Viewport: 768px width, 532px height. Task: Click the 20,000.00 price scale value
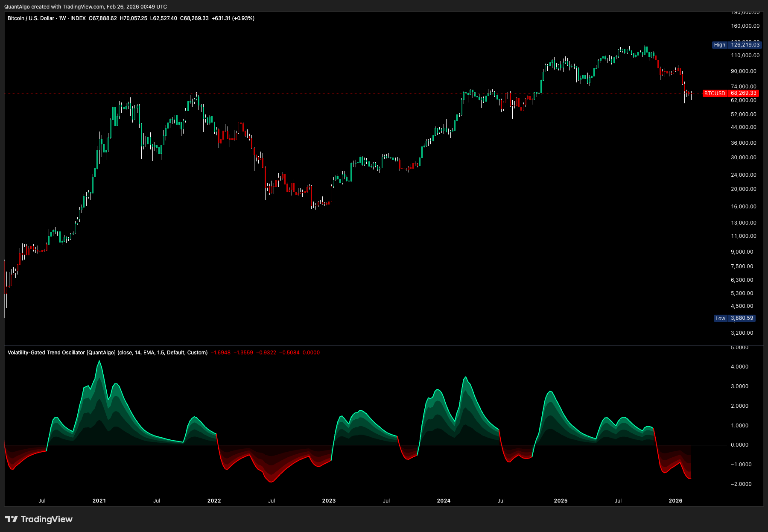coord(744,189)
